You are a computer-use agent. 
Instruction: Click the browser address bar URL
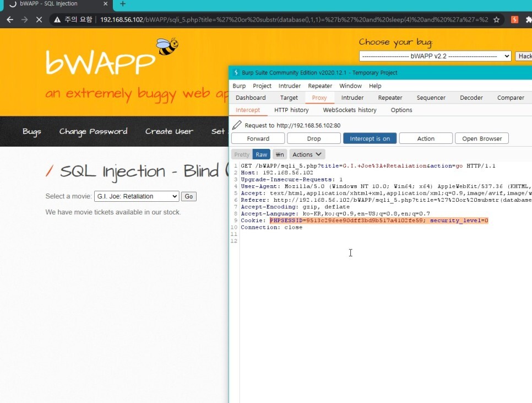pos(294,20)
